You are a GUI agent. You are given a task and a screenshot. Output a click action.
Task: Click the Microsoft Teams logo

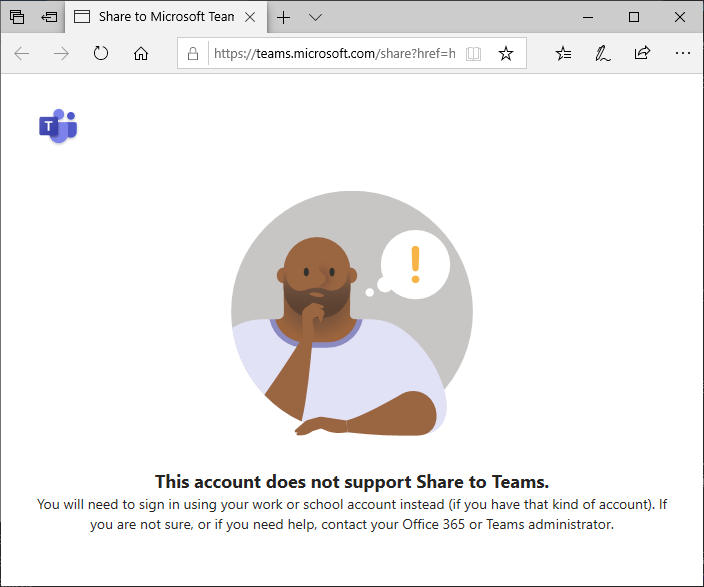[58, 126]
